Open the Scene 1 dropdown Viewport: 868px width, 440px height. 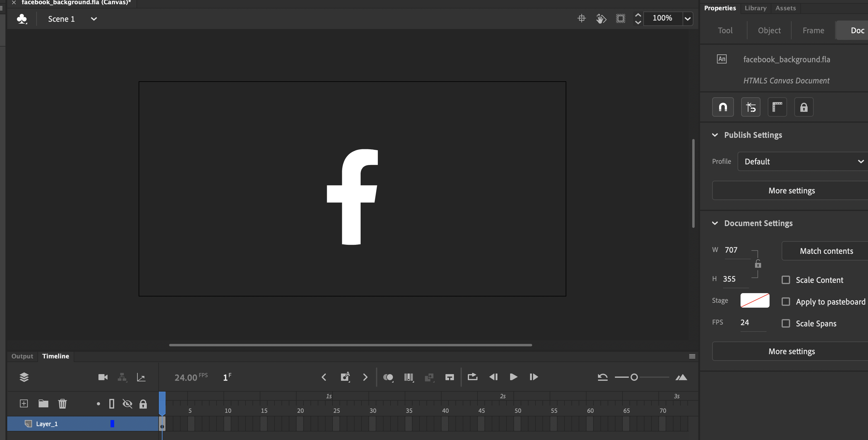tap(94, 19)
